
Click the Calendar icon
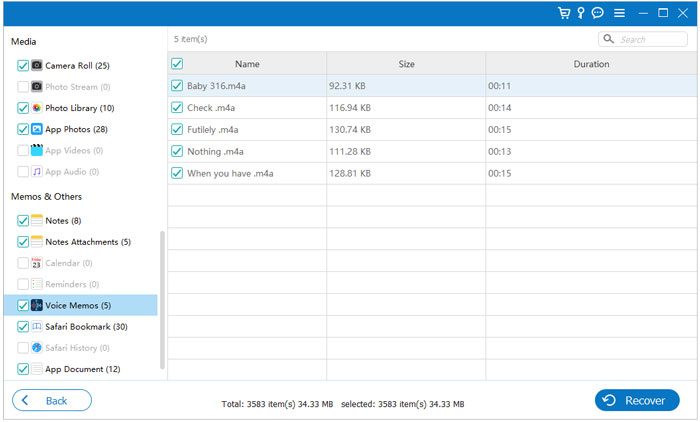coord(37,263)
